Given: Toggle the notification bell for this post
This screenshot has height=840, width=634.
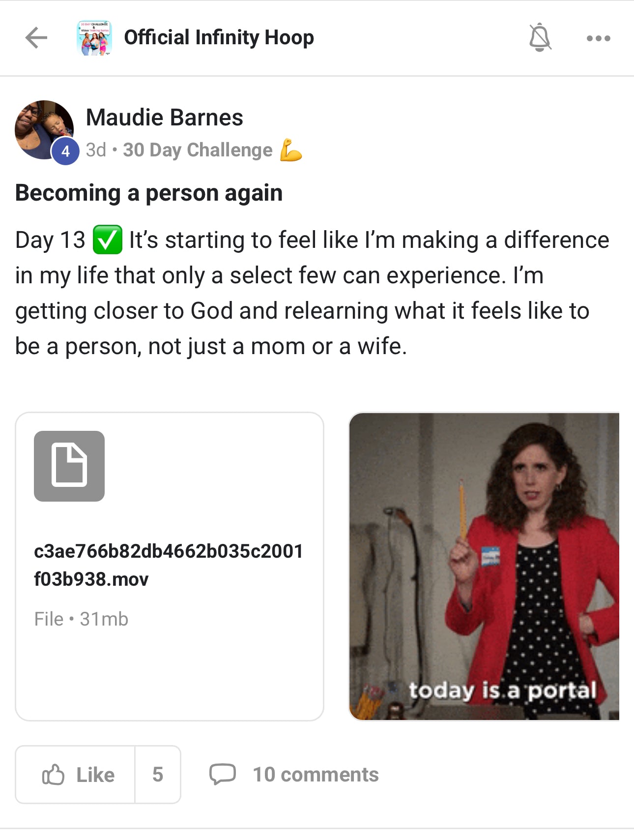Looking at the screenshot, I should (540, 37).
